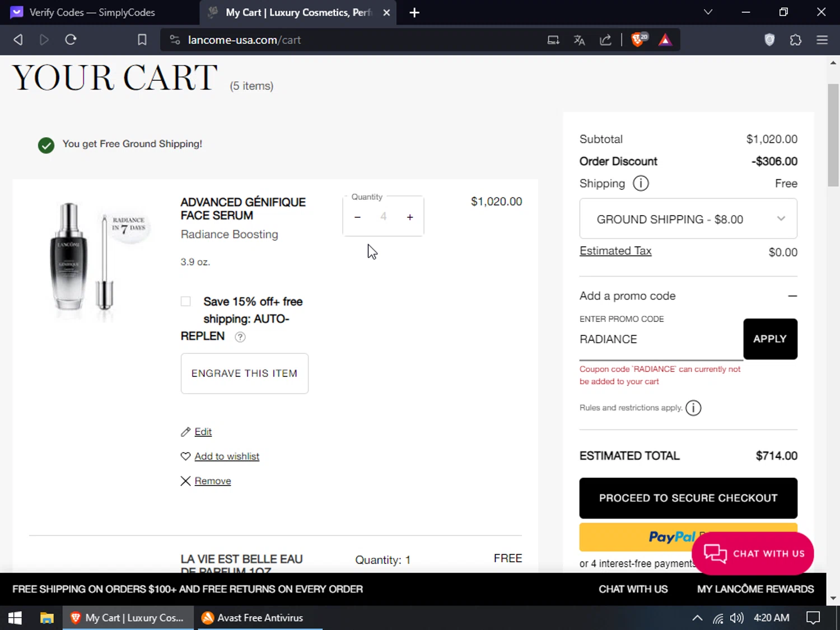Open File Explorer from taskbar
This screenshot has height=630, width=840.
point(46,618)
